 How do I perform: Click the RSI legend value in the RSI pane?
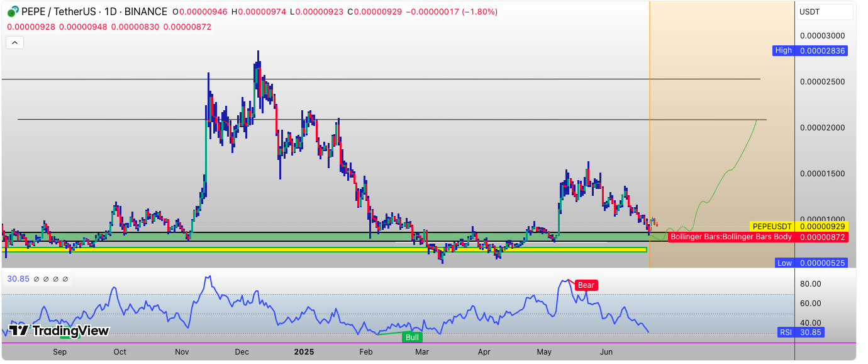click(18, 279)
